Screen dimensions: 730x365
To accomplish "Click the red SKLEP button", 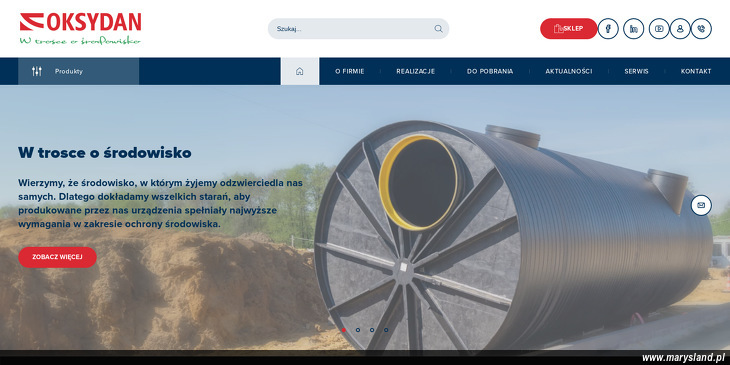I will pos(568,28).
